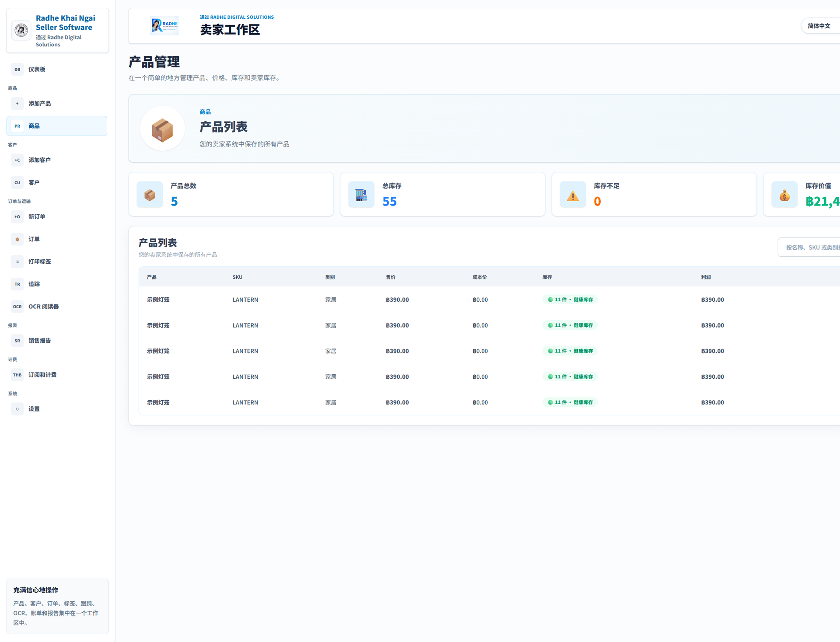Click the SR icon for 销售报告
The image size is (840, 642).
coord(17,341)
